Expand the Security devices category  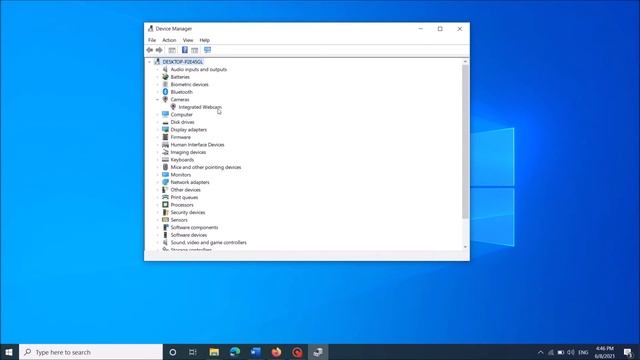point(158,212)
